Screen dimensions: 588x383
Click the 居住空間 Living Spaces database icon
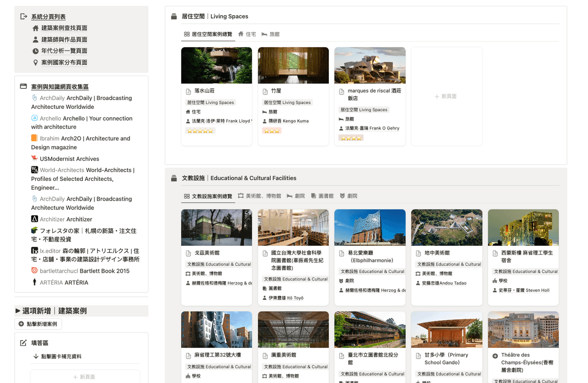(x=173, y=16)
